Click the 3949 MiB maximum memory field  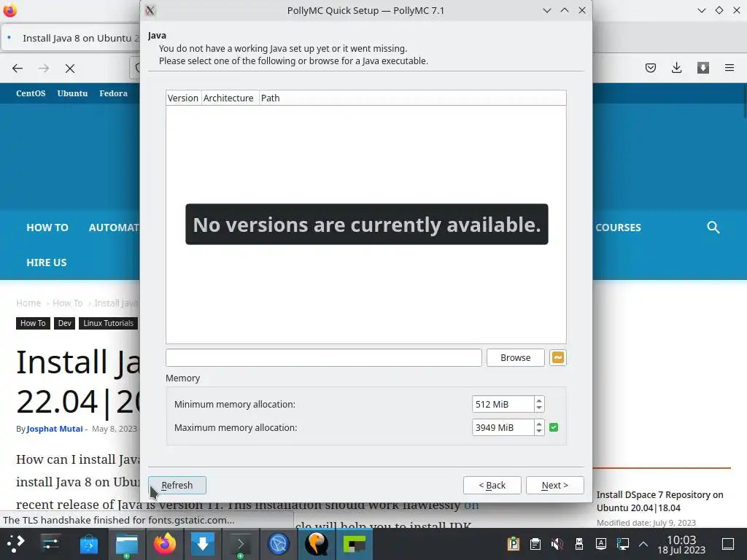click(x=503, y=427)
